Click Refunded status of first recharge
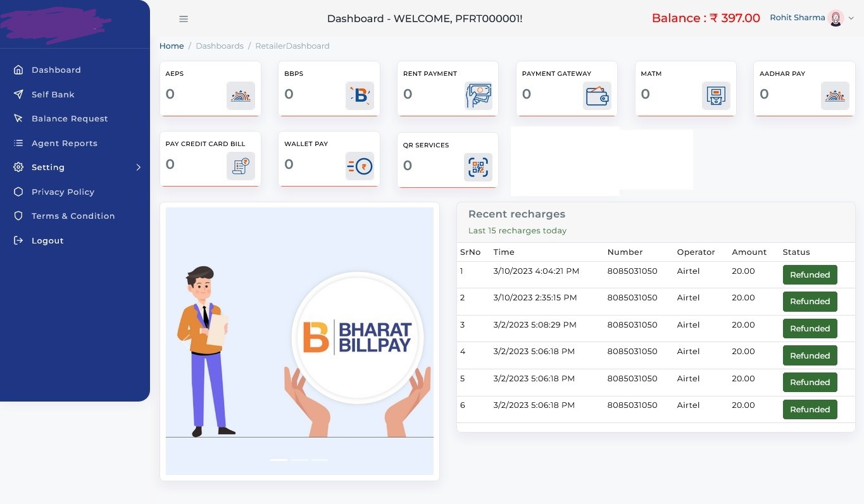The height and width of the screenshot is (504, 864). tap(810, 275)
